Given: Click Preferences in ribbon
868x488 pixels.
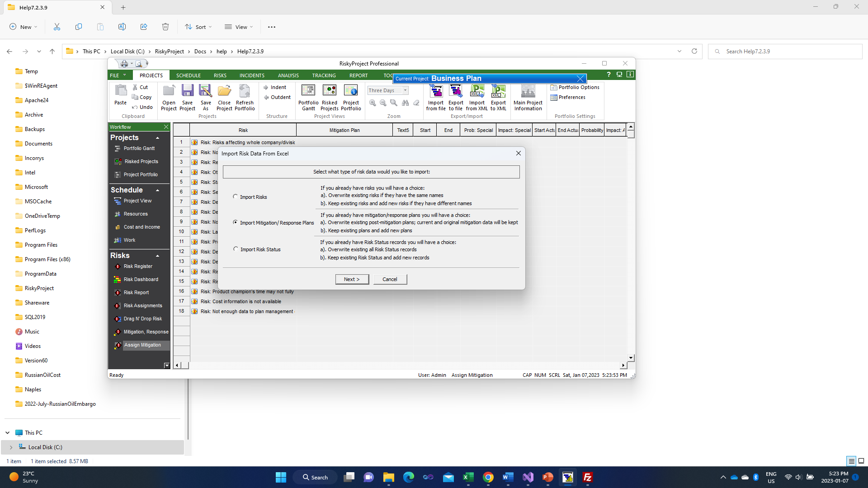Looking at the screenshot, I should point(568,97).
